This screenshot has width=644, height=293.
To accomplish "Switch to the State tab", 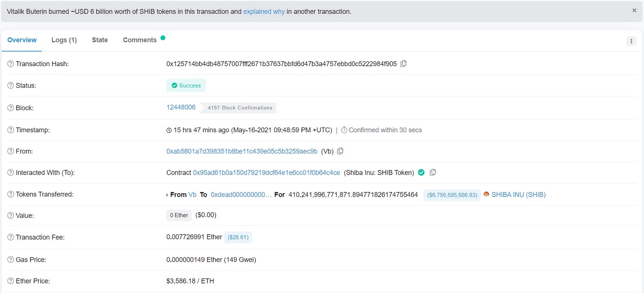I will (x=100, y=40).
